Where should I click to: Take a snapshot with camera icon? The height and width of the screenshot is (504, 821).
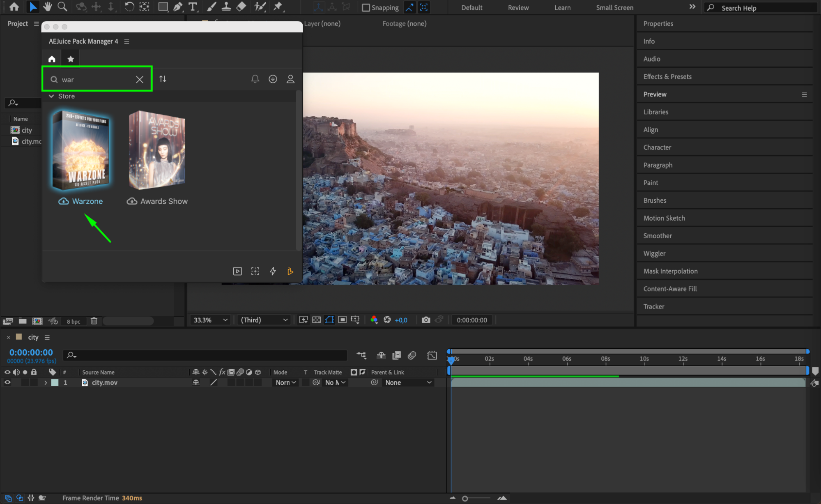(426, 320)
